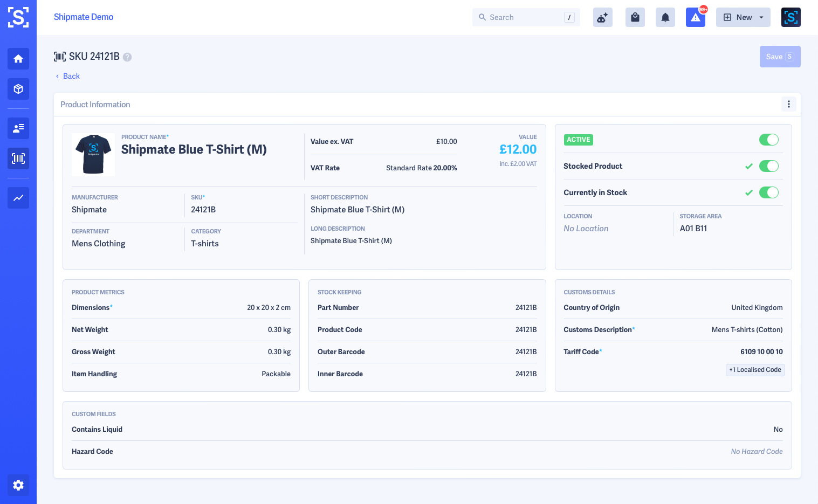The image size is (818, 504).
Task: Go Back to previous page
Action: tap(67, 76)
